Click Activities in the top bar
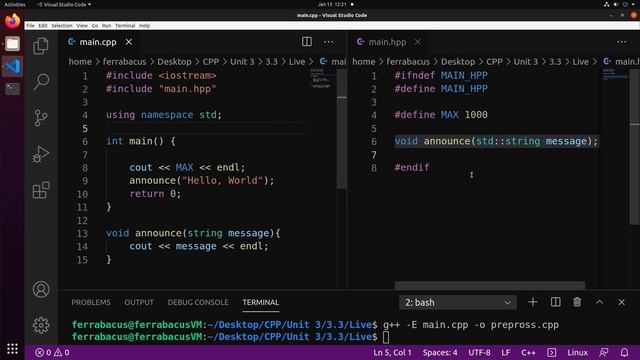Viewport: 640px width, 360px height. [x=15, y=4]
